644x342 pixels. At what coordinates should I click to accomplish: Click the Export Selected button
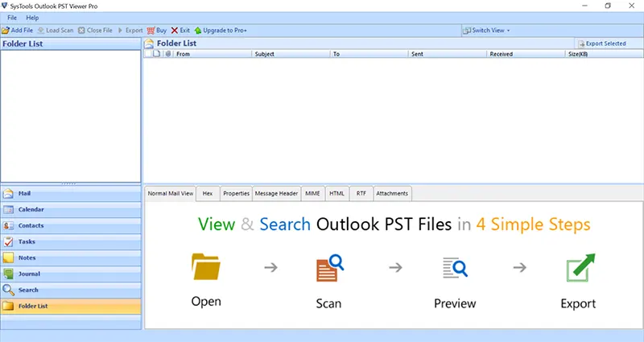point(602,43)
